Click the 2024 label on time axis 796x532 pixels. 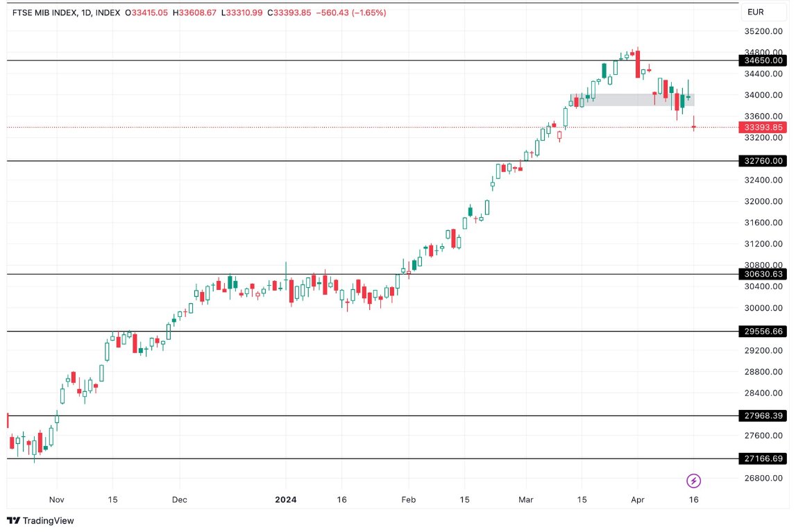click(285, 499)
